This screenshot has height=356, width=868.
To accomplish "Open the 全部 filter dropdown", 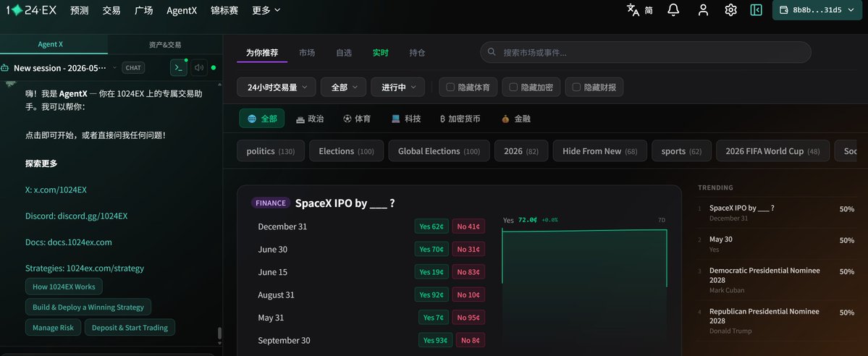I will [343, 87].
